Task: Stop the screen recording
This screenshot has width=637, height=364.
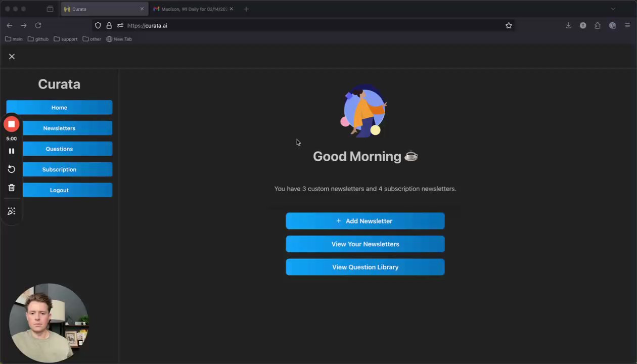Action: [11, 124]
